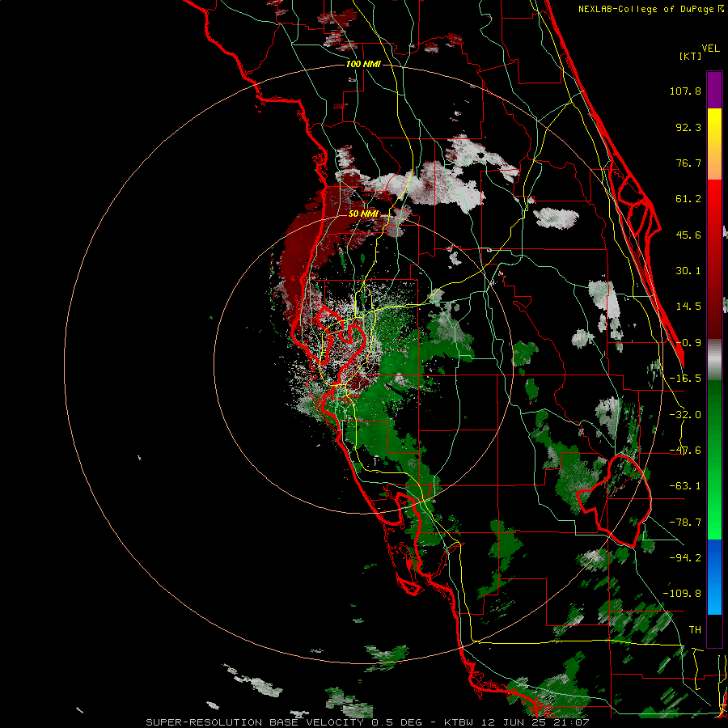
Task: Click the -94.2 velocity scale value
Action: tap(685, 558)
